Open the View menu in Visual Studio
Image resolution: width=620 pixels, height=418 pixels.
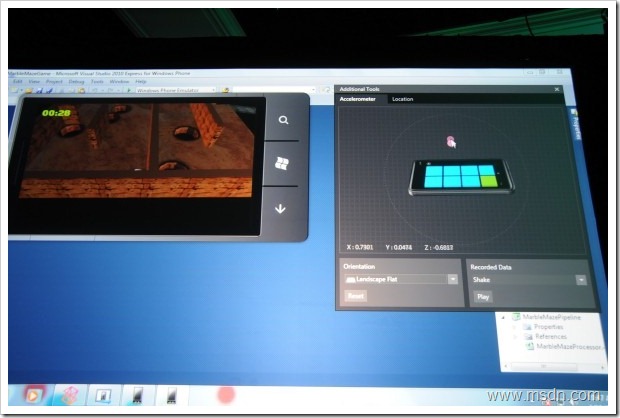click(34, 81)
